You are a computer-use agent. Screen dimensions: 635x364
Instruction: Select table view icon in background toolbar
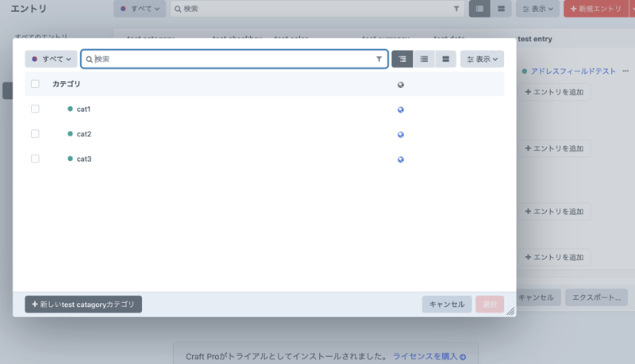(479, 9)
